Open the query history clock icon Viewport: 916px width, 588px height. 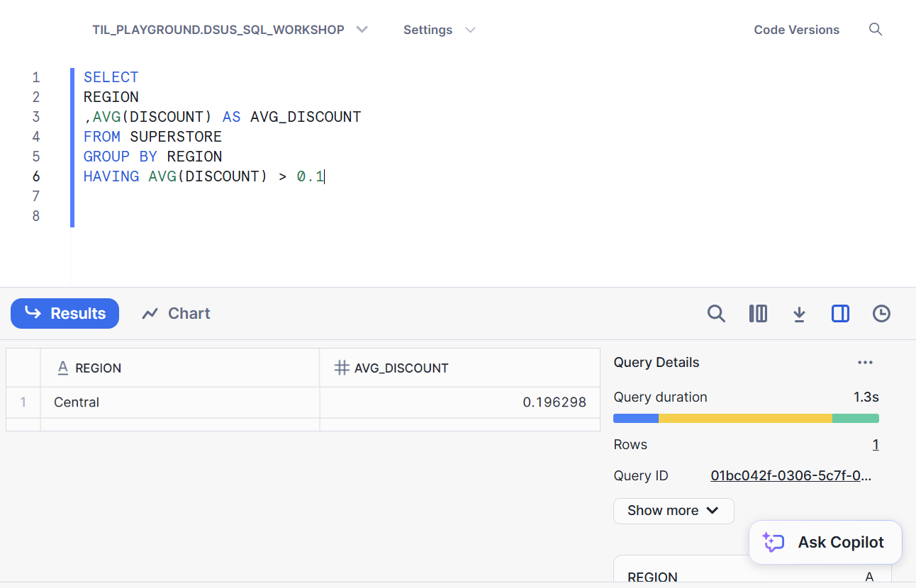(x=881, y=314)
